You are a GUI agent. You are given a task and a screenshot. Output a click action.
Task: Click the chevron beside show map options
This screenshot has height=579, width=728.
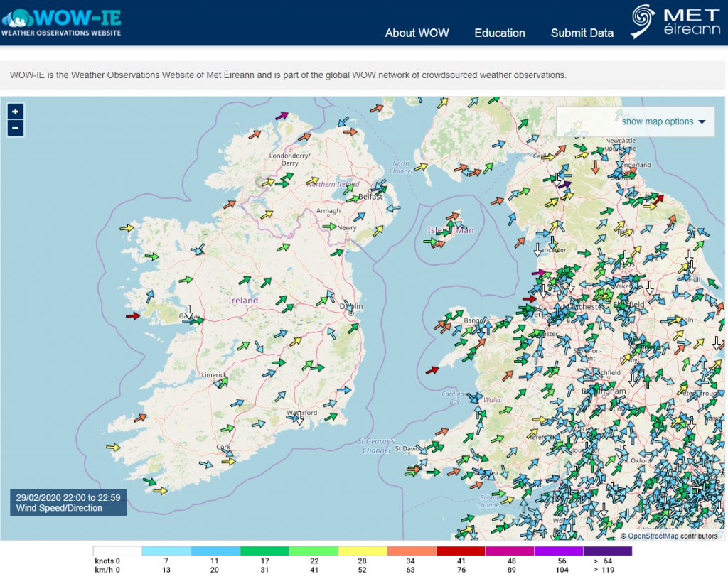coord(703,121)
